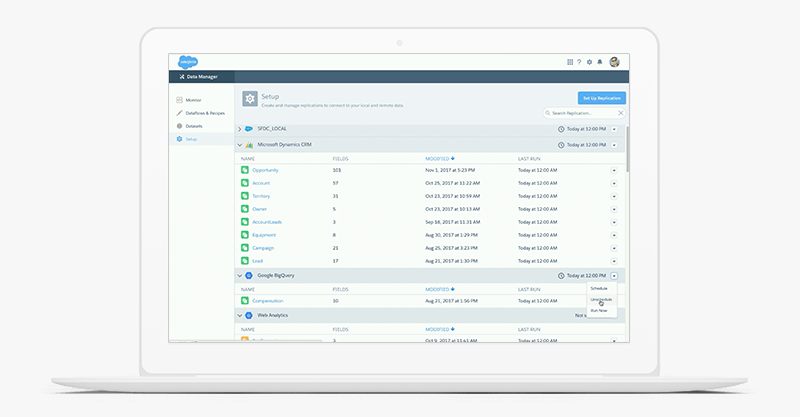Collapse the Web Analytics connection
The image size is (800, 417).
[x=239, y=315]
